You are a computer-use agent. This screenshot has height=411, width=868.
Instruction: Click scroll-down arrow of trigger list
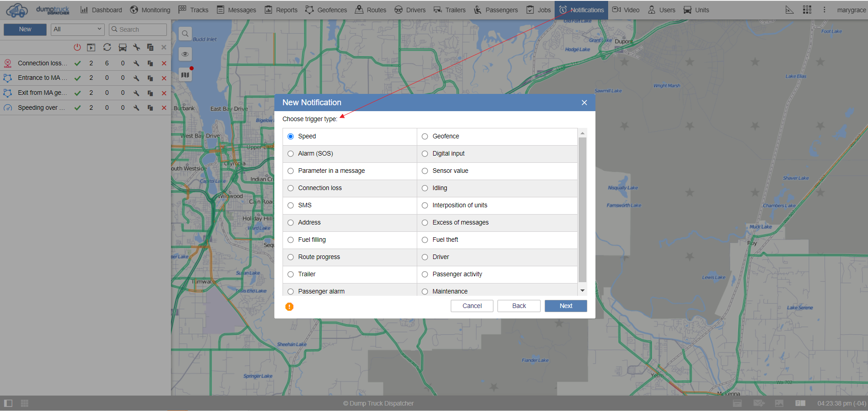click(x=582, y=290)
